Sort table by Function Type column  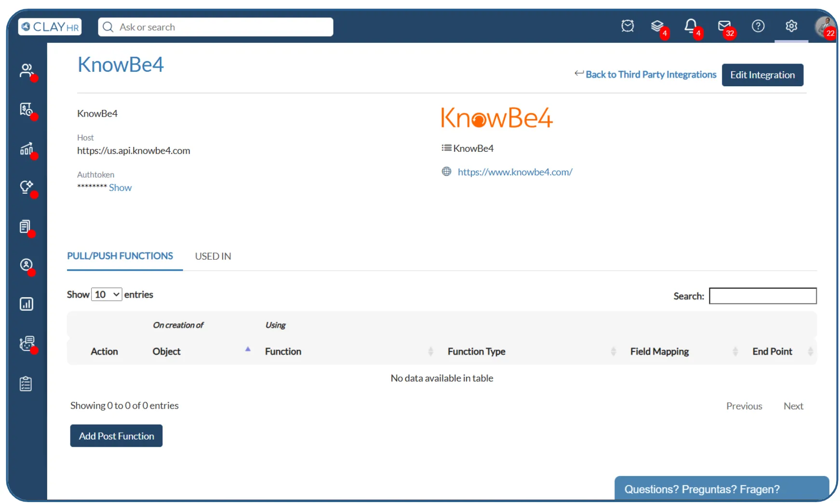coord(476,351)
